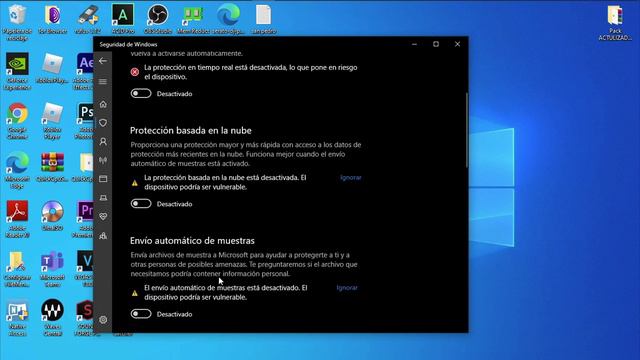Open Adobe Premiere desktop icon

coord(84,219)
